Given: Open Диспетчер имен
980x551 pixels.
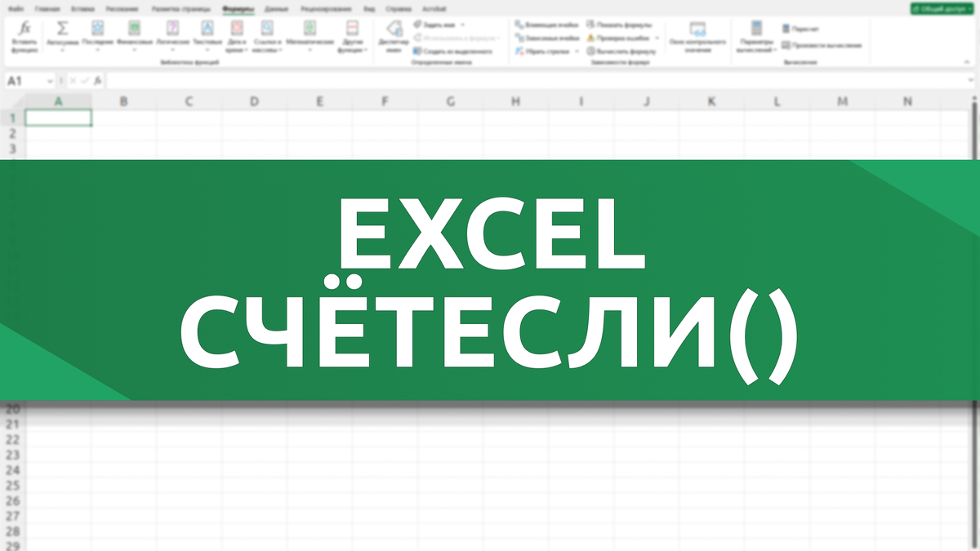Looking at the screenshot, I should [x=393, y=37].
